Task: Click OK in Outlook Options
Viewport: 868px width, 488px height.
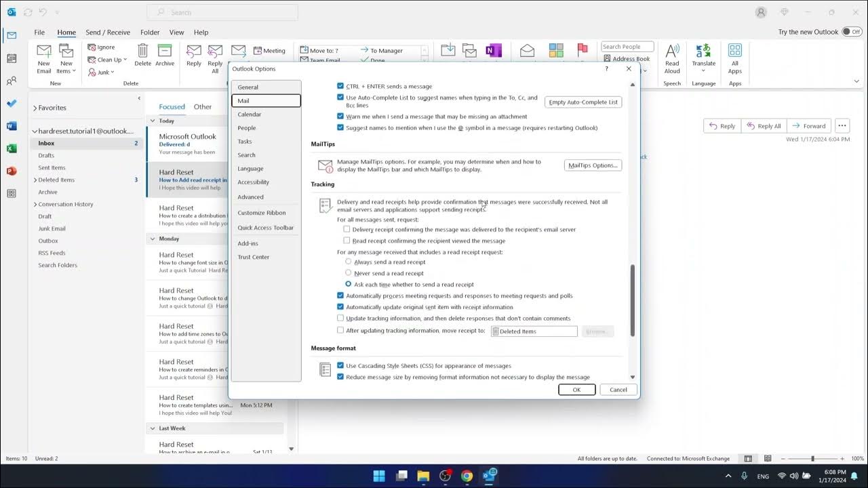Action: (576, 390)
